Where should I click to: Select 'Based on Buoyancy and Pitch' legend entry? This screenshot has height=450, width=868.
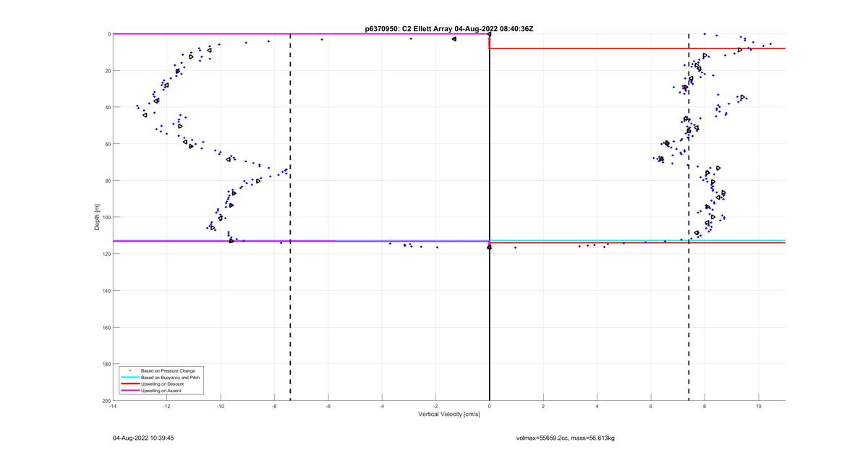(x=171, y=377)
